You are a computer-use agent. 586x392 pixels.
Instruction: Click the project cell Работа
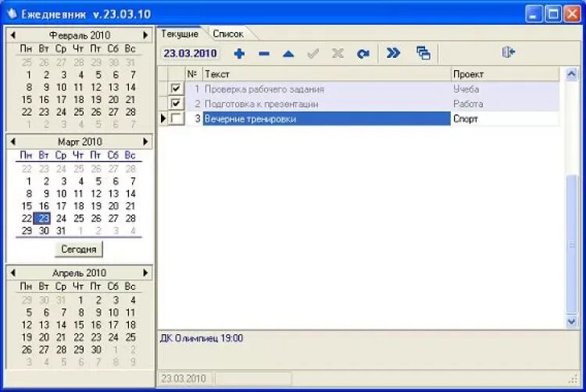[506, 104]
